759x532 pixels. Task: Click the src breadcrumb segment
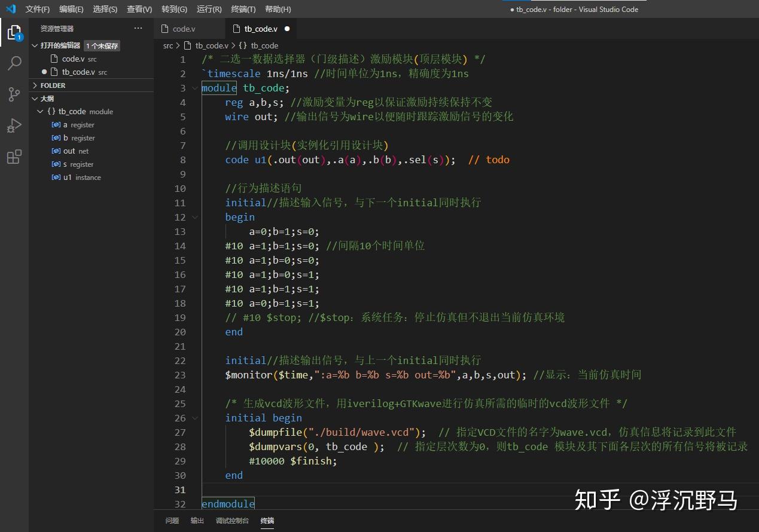(x=168, y=45)
